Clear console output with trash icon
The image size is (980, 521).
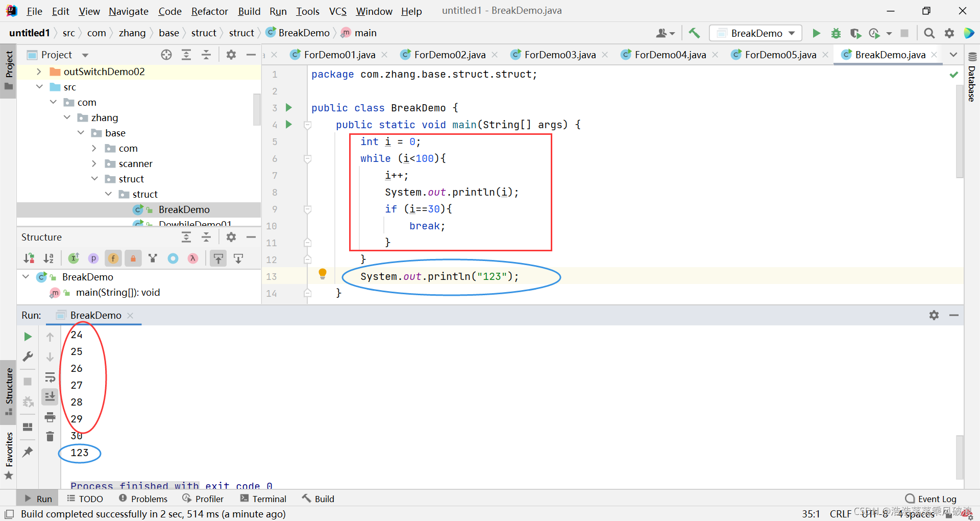(50, 436)
